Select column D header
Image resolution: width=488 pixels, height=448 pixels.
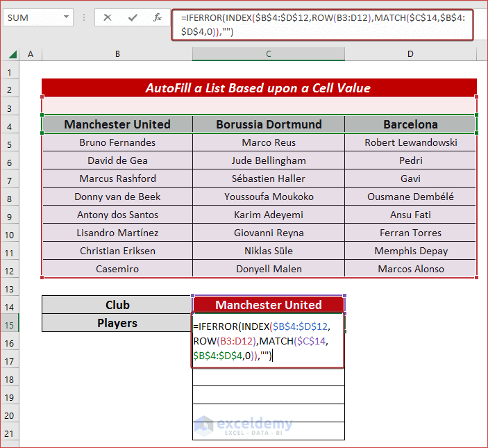[x=410, y=54]
